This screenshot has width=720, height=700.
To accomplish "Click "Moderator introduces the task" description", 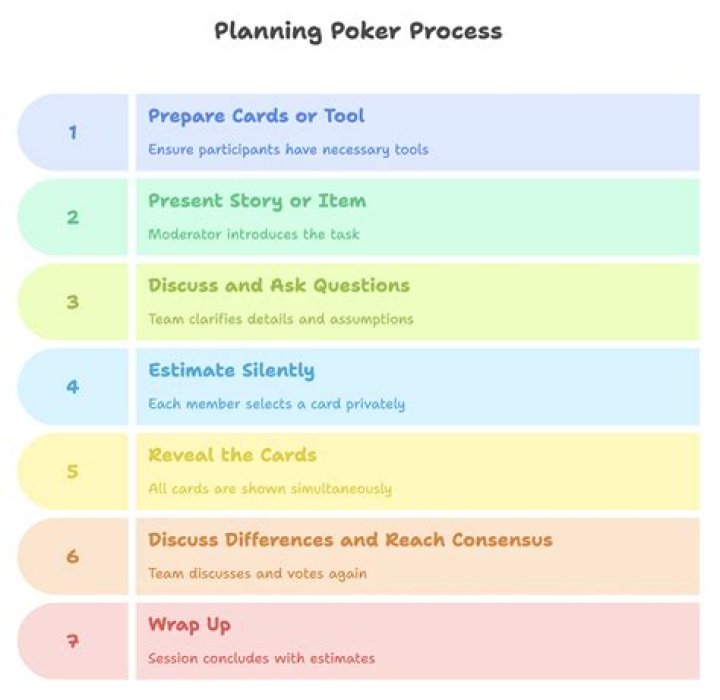I will click(253, 235).
